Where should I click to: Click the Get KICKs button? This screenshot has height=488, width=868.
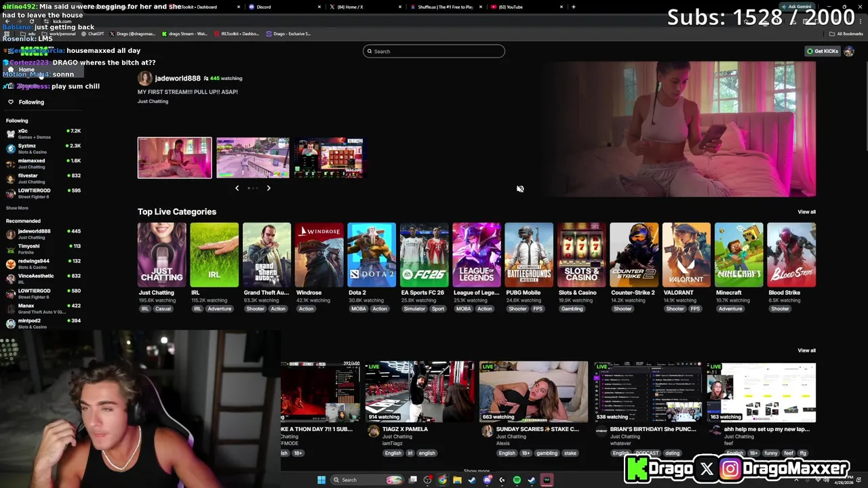pyautogui.click(x=823, y=52)
